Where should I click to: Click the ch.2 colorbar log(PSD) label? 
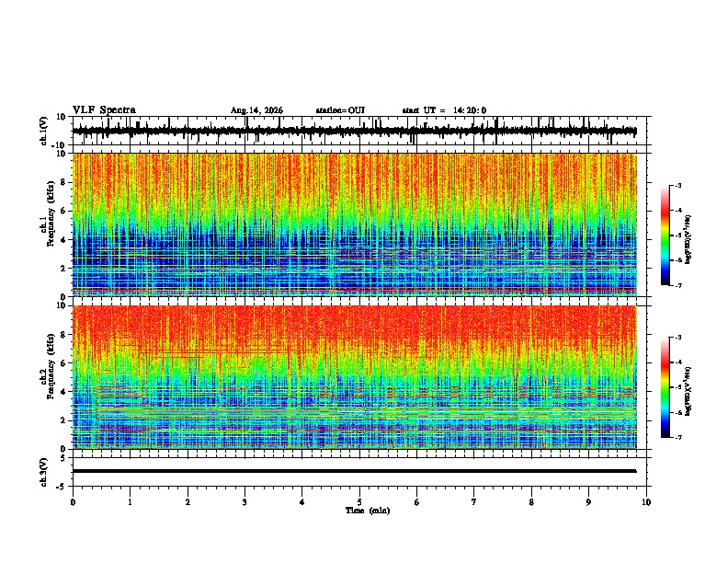coord(688,391)
